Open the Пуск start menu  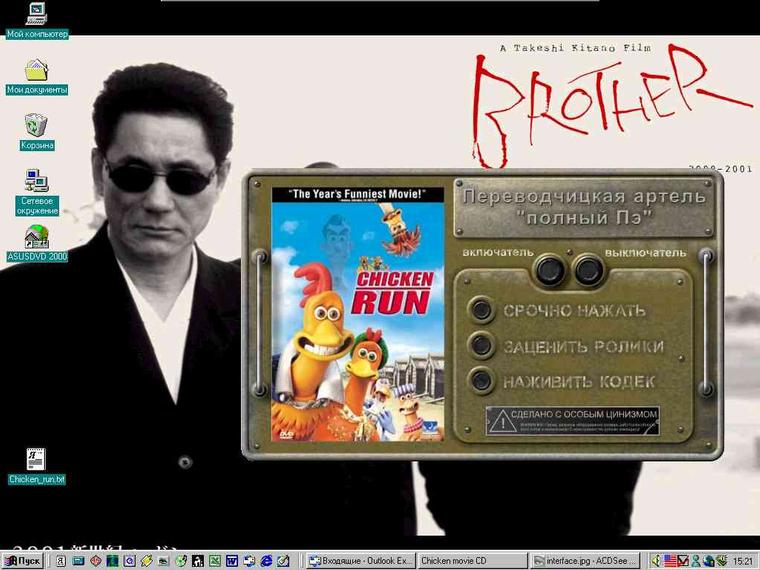pos(23,560)
